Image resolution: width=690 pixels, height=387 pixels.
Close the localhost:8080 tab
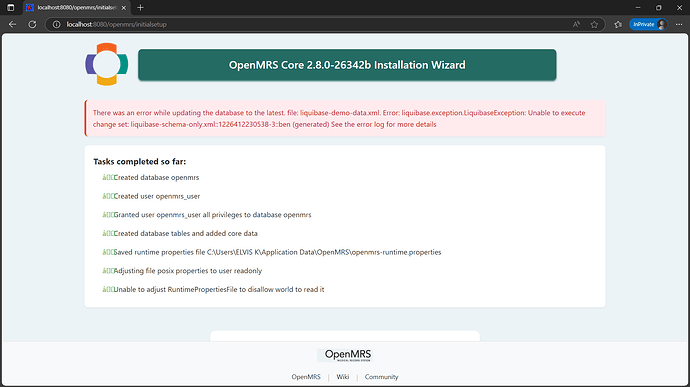pos(124,7)
